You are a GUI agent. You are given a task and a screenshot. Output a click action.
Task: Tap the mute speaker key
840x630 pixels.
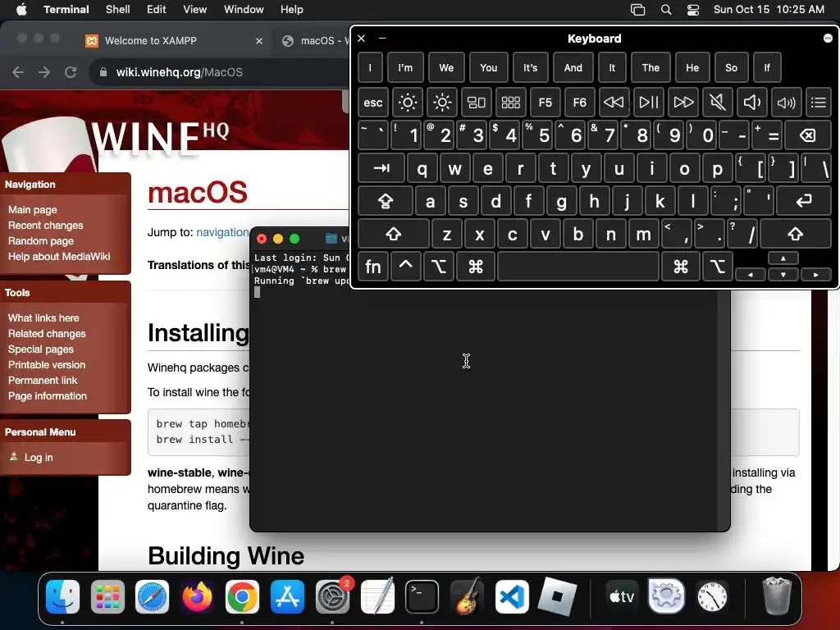coord(717,102)
